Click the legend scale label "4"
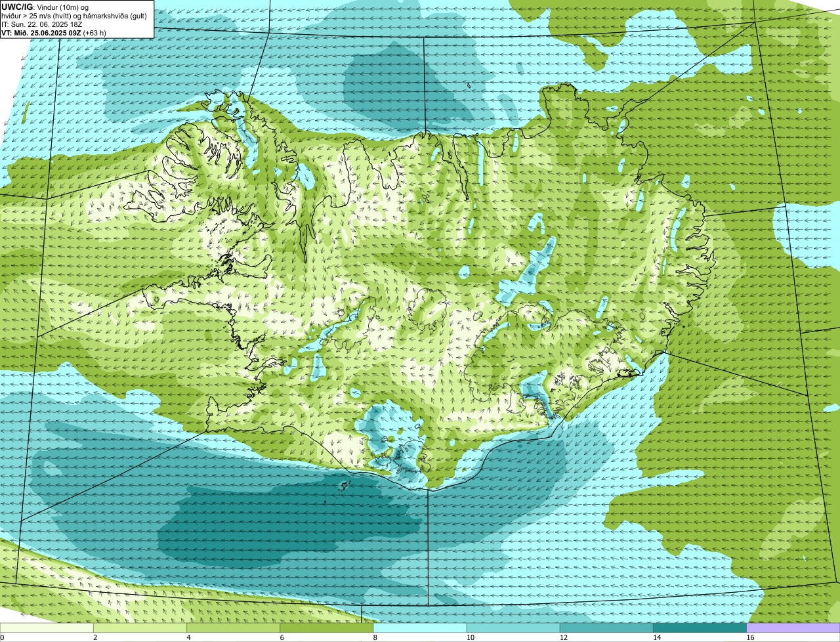Image resolution: width=840 pixels, height=642 pixels. 188,637
